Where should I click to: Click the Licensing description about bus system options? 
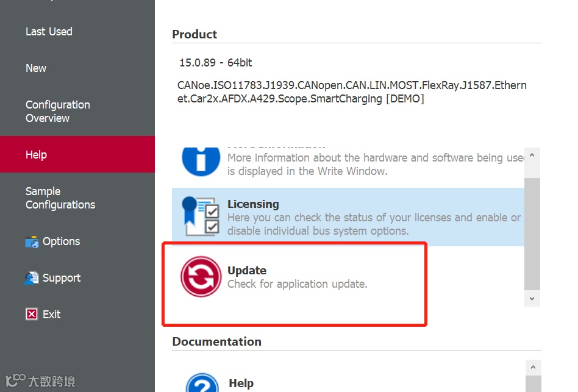pos(374,224)
